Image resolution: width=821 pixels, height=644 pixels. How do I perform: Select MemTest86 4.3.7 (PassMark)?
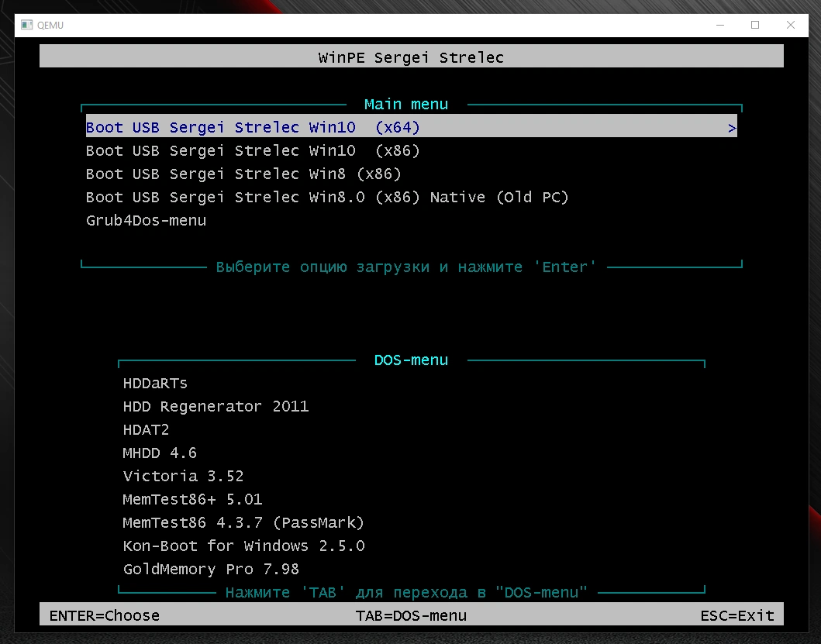pyautogui.click(x=243, y=522)
